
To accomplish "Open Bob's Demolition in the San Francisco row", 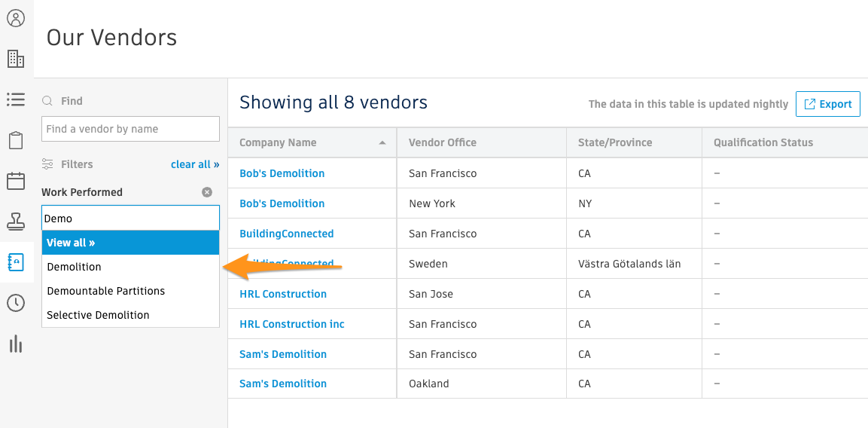I will click(282, 173).
